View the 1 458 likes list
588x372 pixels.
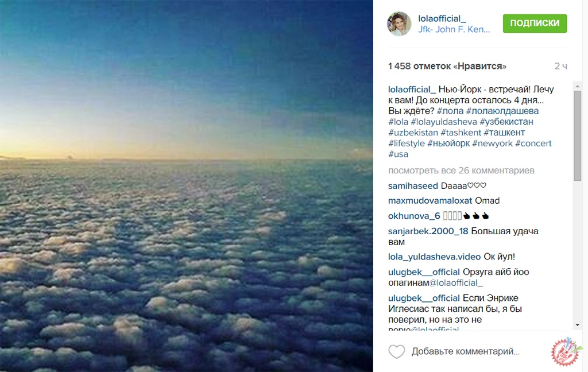pos(447,66)
